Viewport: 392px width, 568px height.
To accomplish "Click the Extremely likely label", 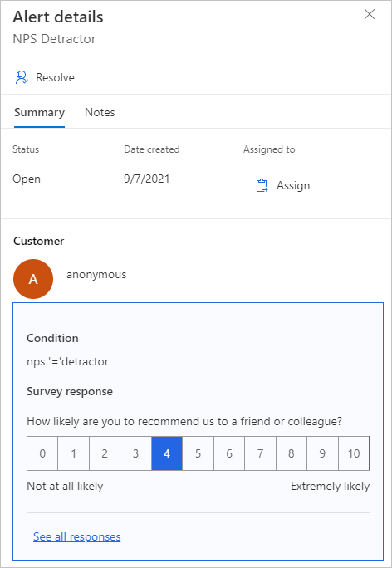I will [x=331, y=486].
